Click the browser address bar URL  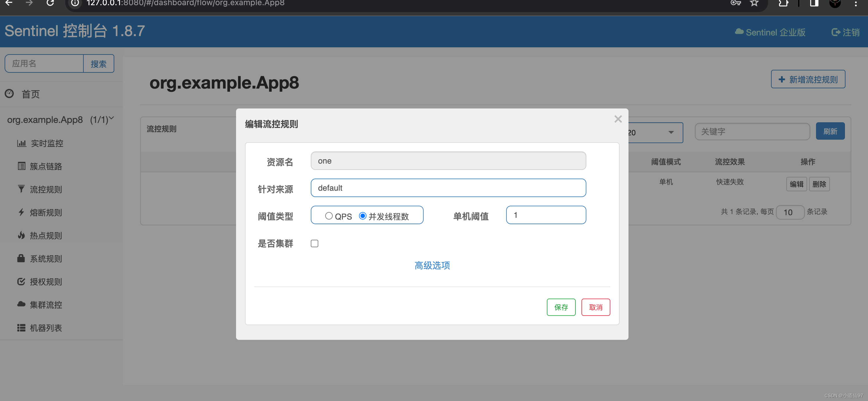pos(186,3)
